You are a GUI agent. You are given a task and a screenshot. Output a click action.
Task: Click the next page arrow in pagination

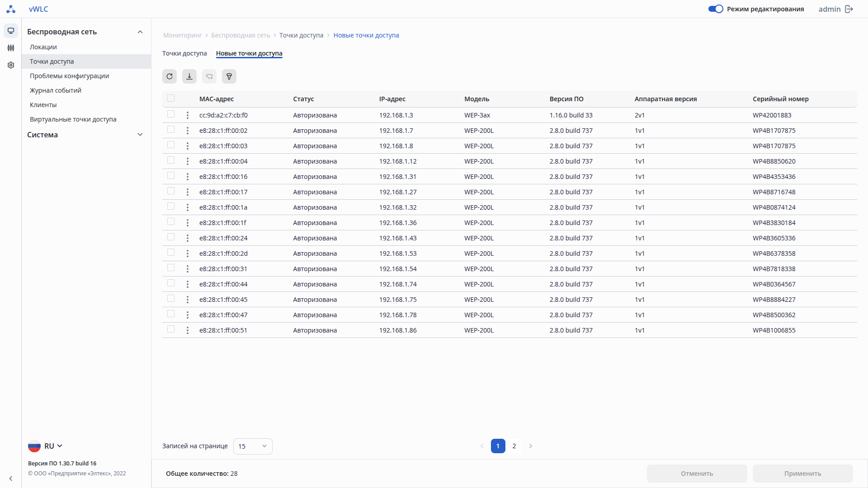(531, 446)
